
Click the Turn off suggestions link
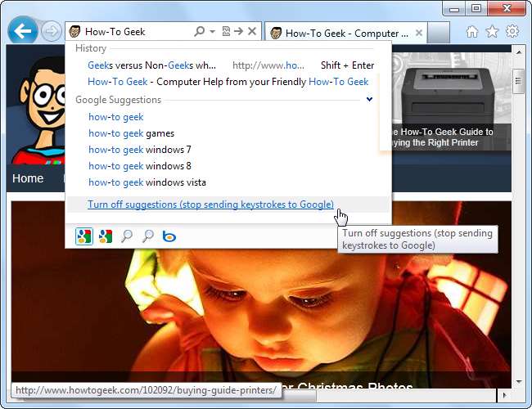210,204
